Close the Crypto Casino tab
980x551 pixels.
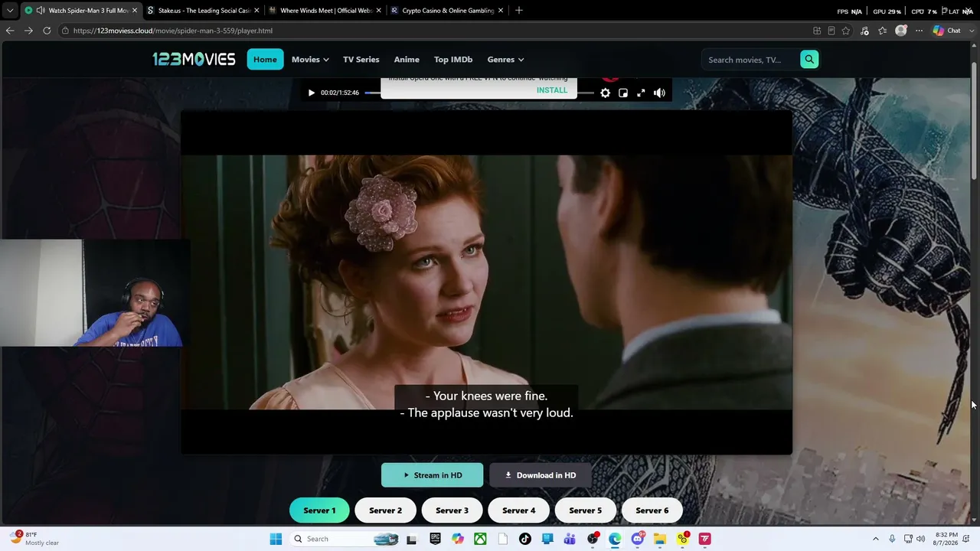tap(501, 11)
